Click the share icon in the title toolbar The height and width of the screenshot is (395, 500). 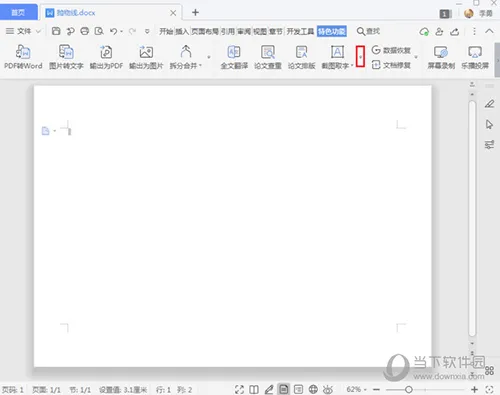point(455,32)
